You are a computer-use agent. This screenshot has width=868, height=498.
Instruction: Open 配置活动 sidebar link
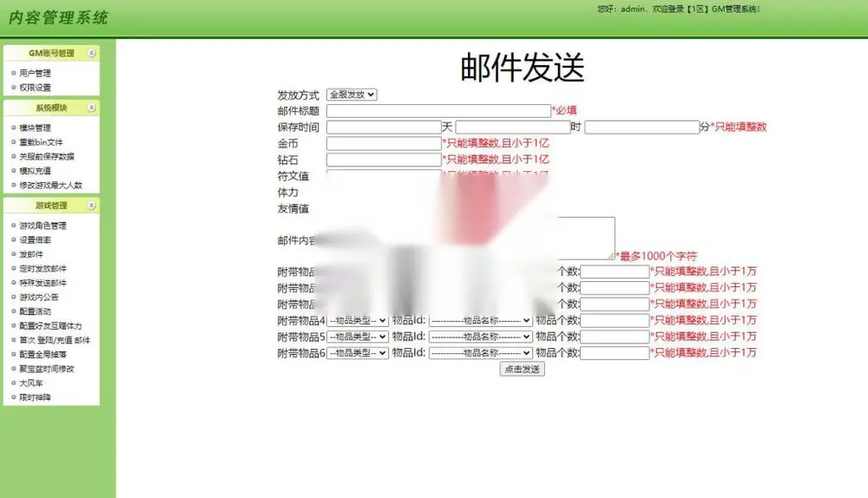pos(35,311)
